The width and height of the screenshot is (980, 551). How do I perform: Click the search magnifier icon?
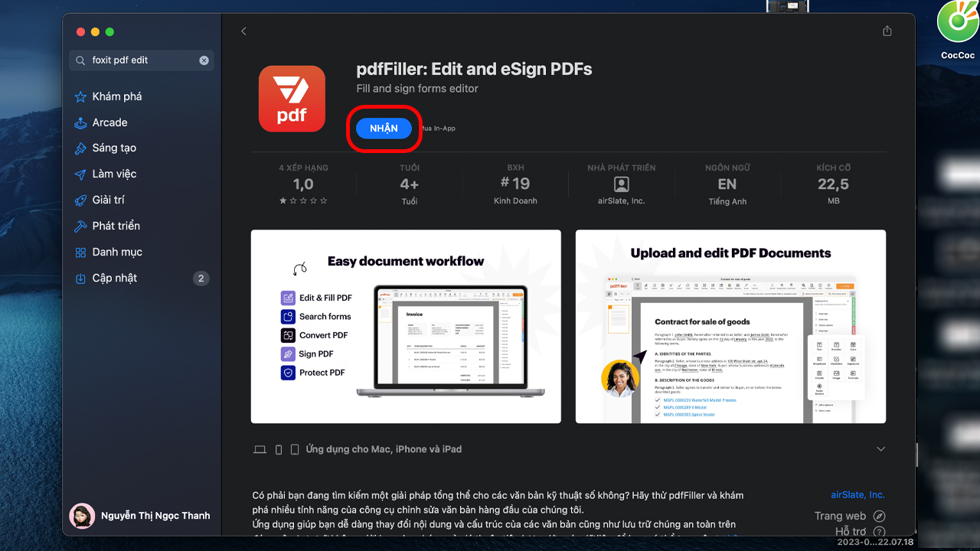(80, 60)
